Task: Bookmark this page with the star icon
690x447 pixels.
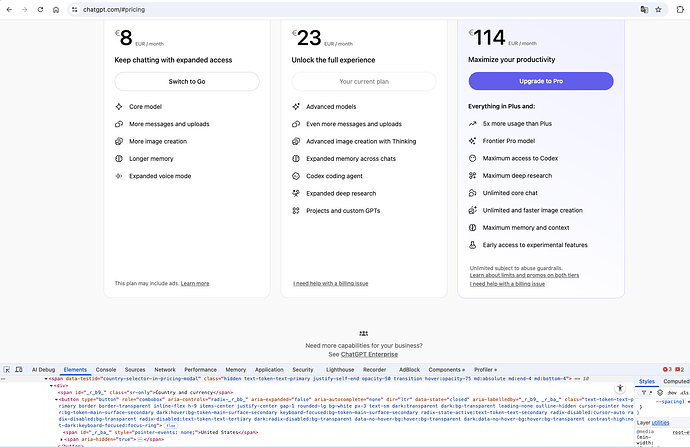Action: (658, 9)
